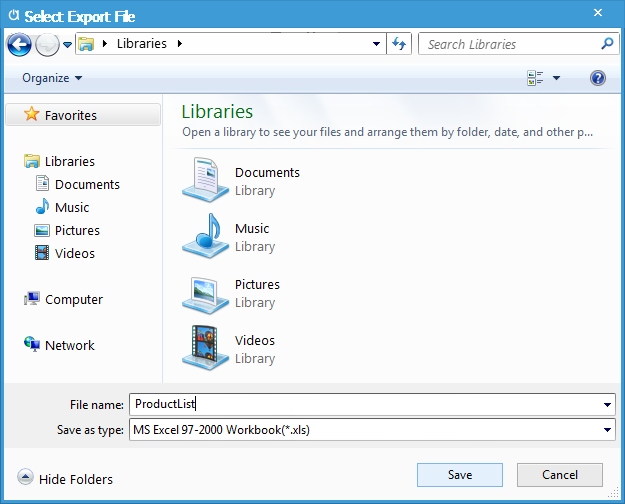Select Libraries in the navigation pane
Image resolution: width=625 pixels, height=504 pixels.
pyautogui.click(x=69, y=161)
